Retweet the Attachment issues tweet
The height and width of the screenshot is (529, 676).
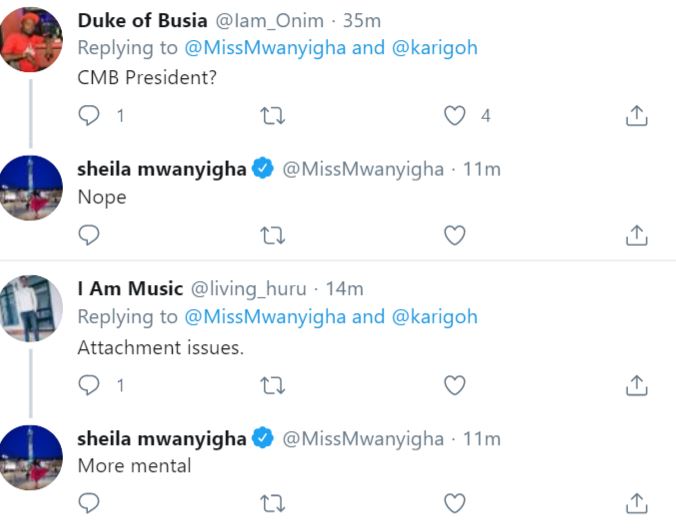pyautogui.click(x=272, y=385)
